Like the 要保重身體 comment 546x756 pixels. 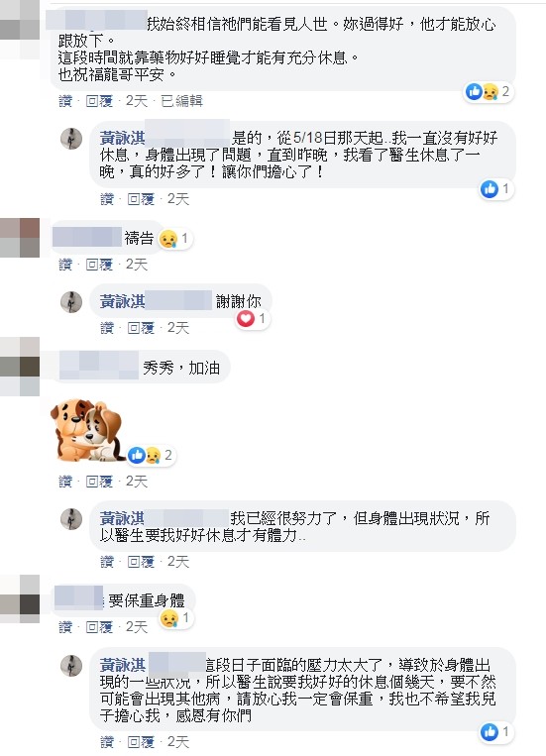point(65,627)
